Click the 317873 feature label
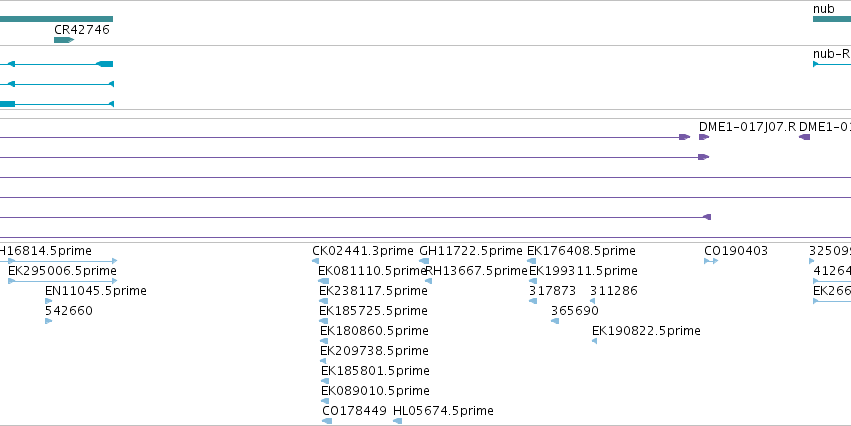851x426 pixels. pyautogui.click(x=552, y=291)
